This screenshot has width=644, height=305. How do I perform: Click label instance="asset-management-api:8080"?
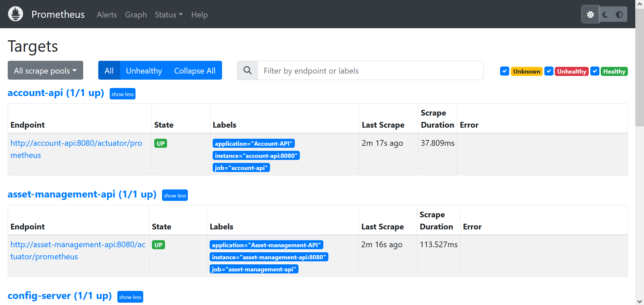[x=269, y=257]
